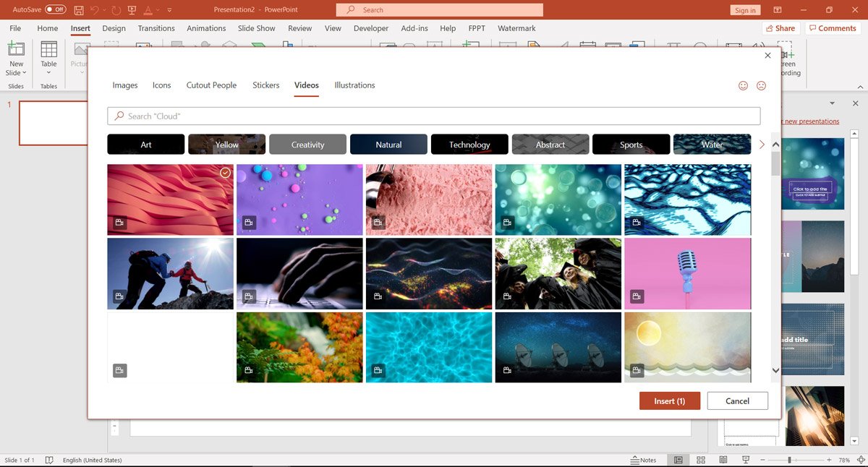Click the smiley face feedback icon
The width and height of the screenshot is (868, 467).
pos(743,85)
